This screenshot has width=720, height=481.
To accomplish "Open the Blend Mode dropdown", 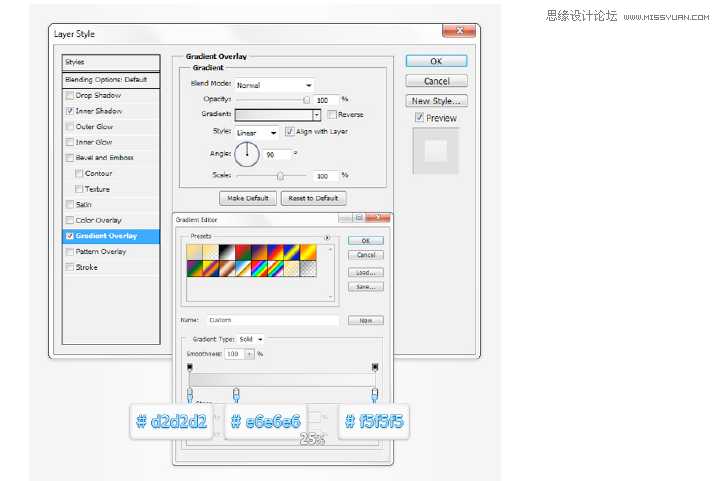I will point(275,85).
